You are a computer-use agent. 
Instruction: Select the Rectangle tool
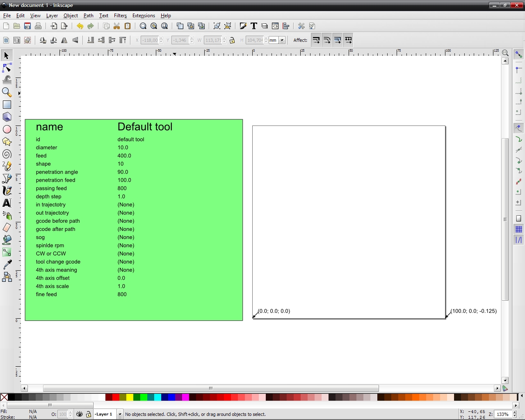pos(7,105)
